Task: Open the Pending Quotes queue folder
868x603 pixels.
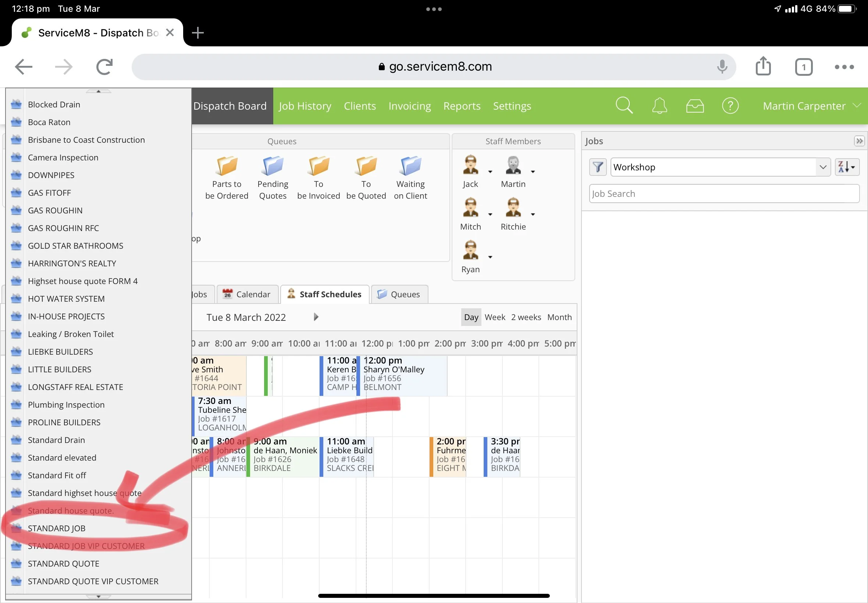Action: [272, 166]
